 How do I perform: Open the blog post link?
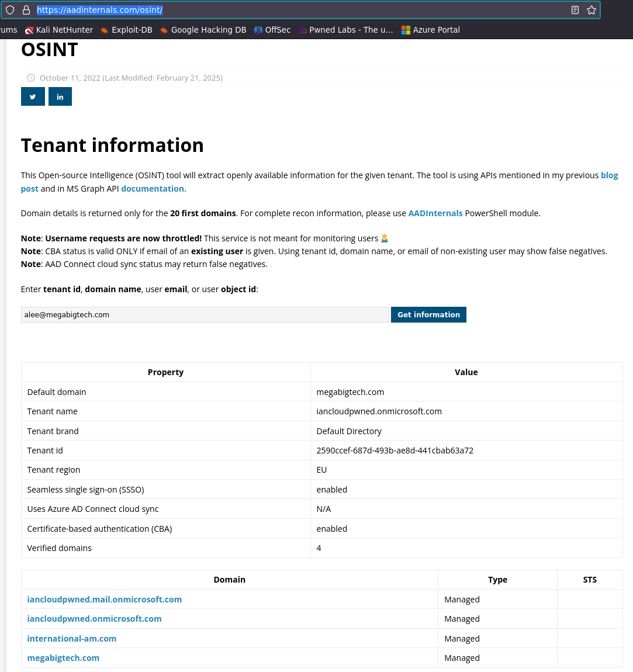[610, 175]
